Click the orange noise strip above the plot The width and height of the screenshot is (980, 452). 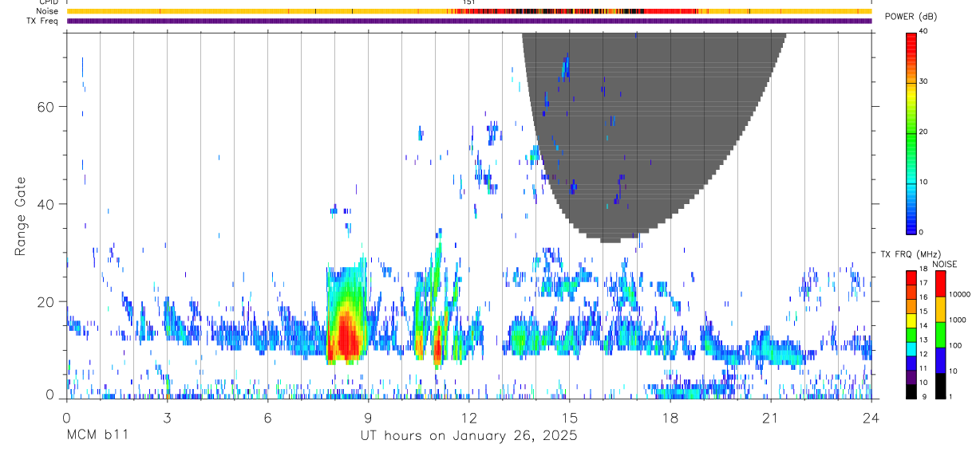click(469, 11)
